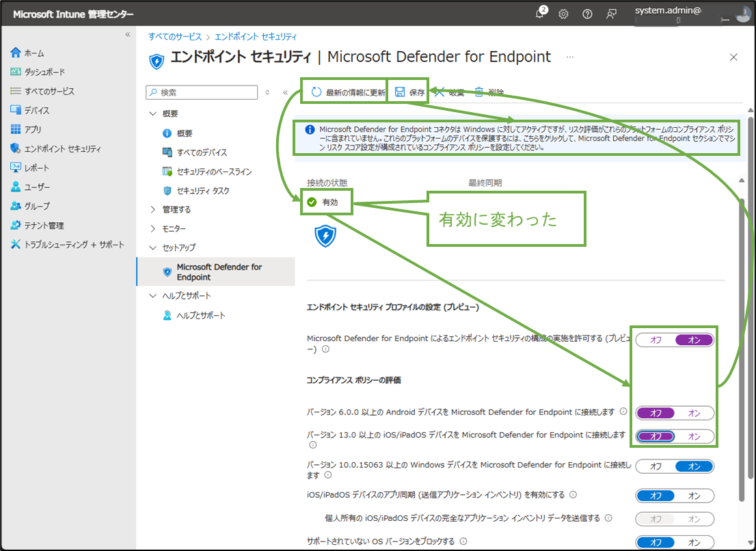Collapse the ヘルプとサポート section chevron
756x551 pixels.
(153, 295)
